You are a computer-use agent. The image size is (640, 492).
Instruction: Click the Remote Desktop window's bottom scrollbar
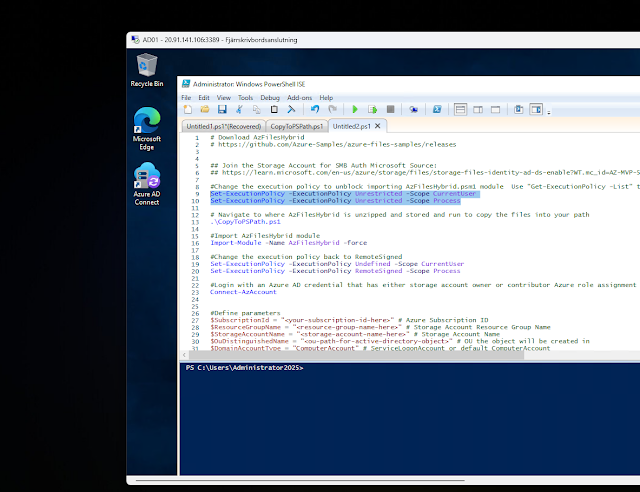pos(300,480)
